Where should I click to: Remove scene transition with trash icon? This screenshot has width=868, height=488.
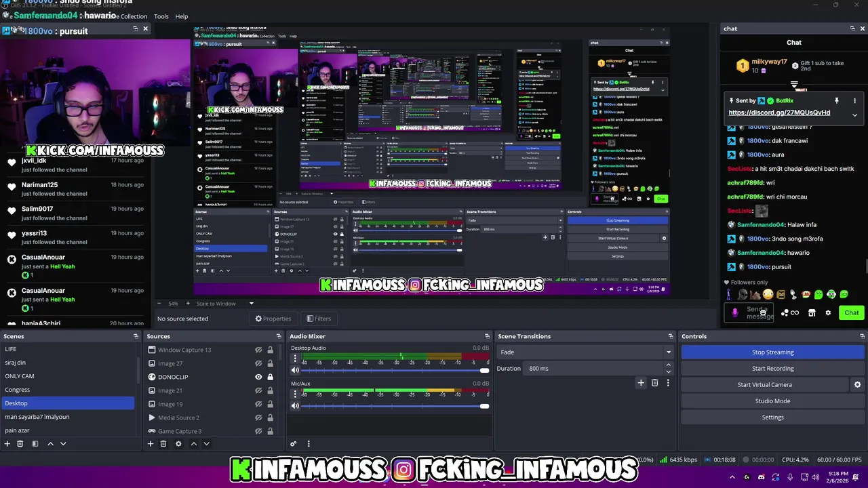click(654, 383)
